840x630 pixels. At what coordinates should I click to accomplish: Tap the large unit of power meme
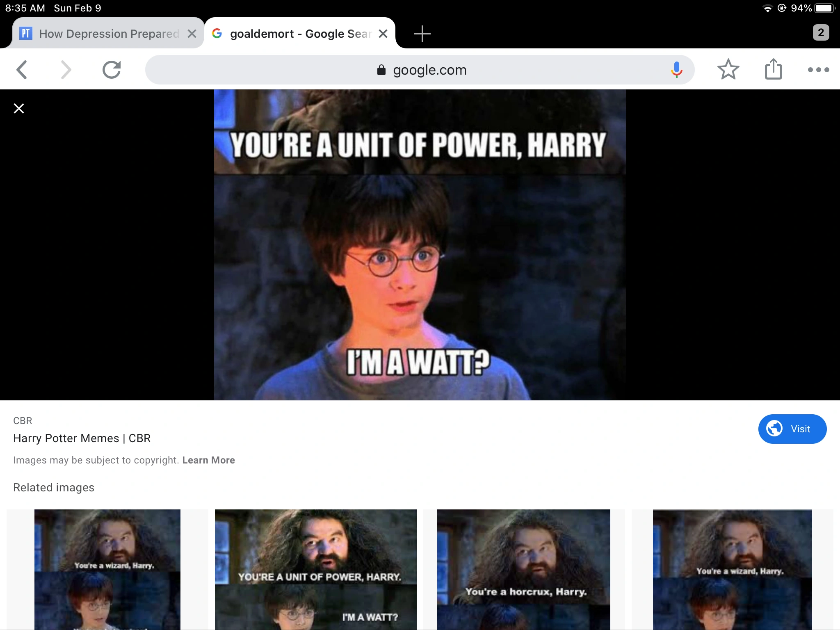click(420, 245)
